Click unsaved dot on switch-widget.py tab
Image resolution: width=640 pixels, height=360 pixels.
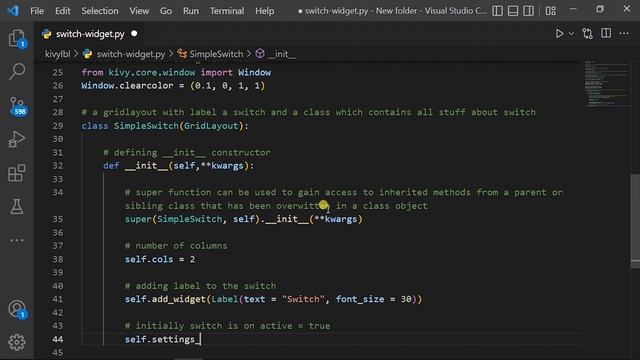(x=134, y=34)
